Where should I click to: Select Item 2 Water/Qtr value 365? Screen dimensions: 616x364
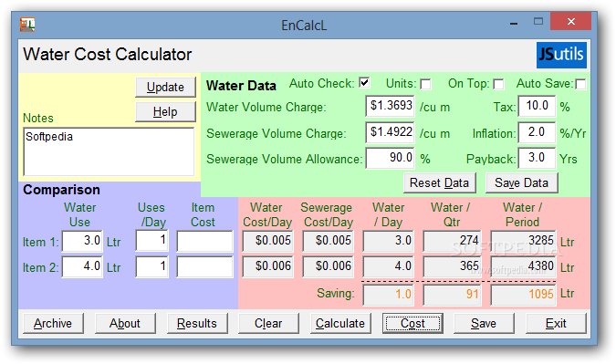(452, 267)
